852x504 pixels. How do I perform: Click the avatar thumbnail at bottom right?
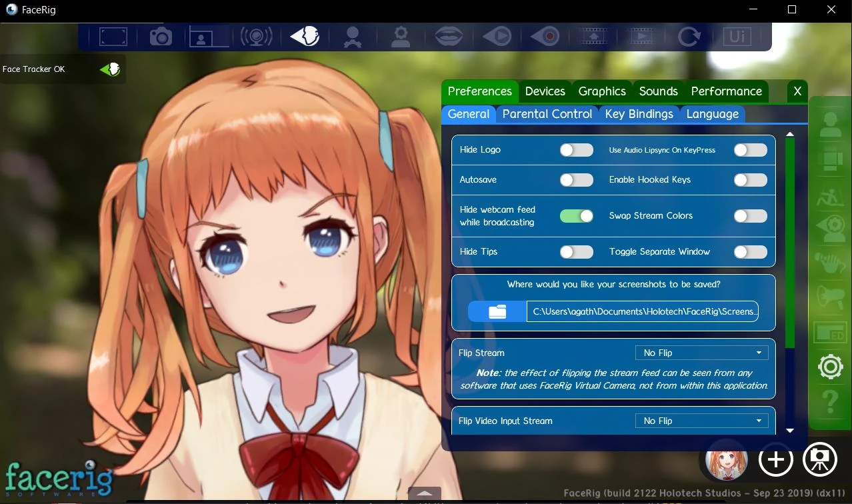pyautogui.click(x=727, y=459)
